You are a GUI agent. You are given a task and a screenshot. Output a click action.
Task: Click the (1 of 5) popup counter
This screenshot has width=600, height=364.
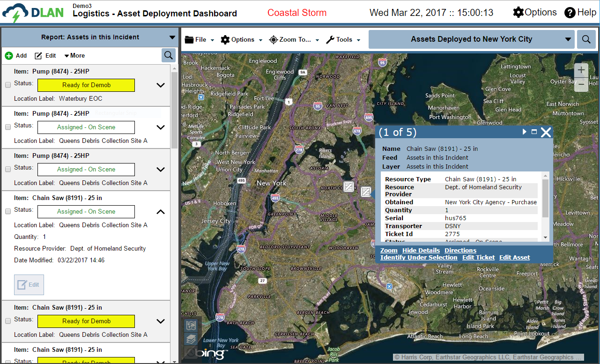[x=398, y=133]
